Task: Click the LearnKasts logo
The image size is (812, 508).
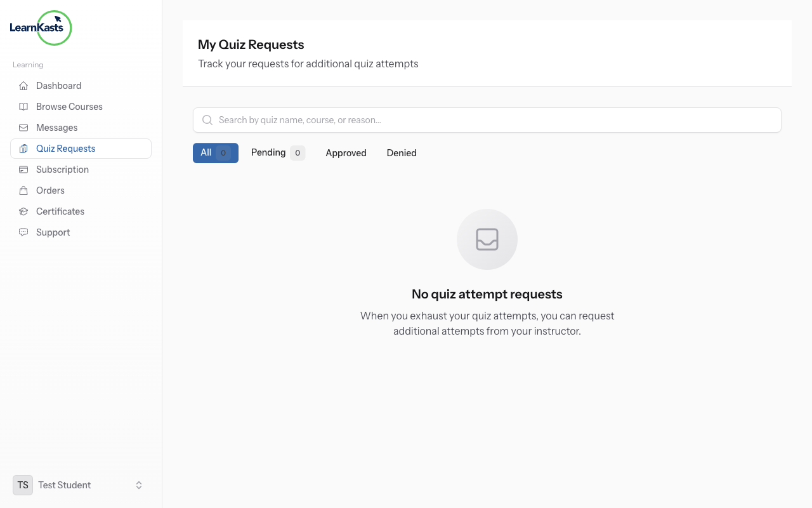Action: click(41, 28)
